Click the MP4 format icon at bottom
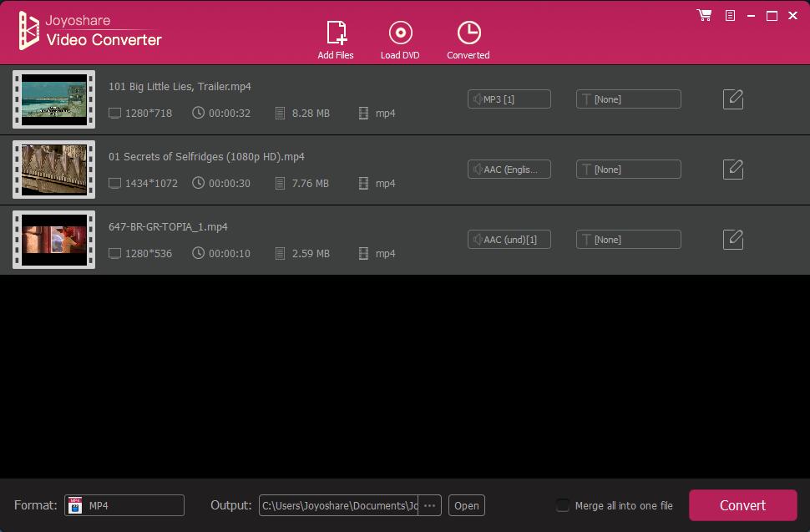 pos(75,505)
